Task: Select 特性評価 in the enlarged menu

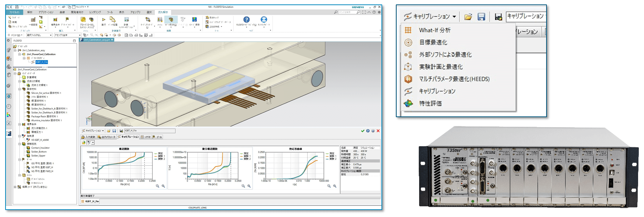Action: (430, 103)
